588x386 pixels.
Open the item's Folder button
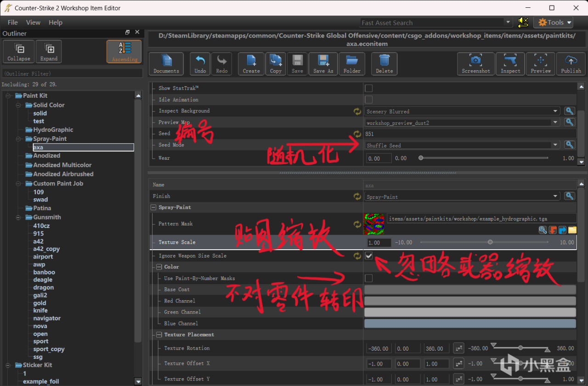click(352, 64)
